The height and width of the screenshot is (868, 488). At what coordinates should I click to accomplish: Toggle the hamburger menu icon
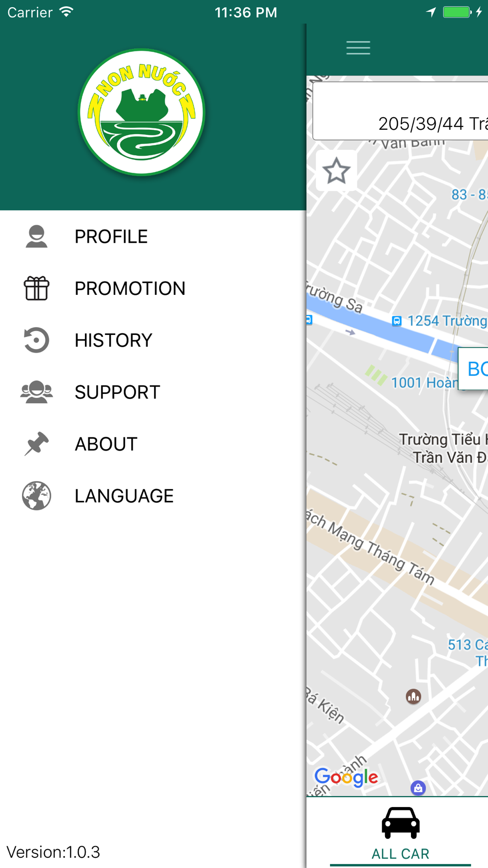(x=358, y=48)
